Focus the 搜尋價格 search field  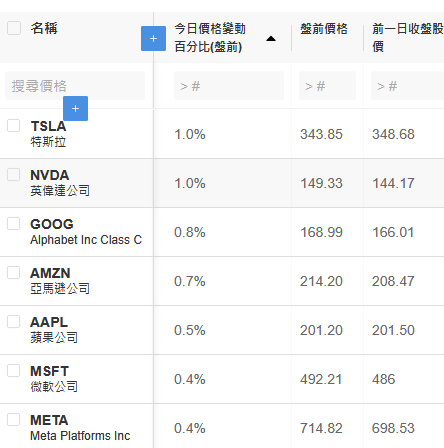point(75,86)
